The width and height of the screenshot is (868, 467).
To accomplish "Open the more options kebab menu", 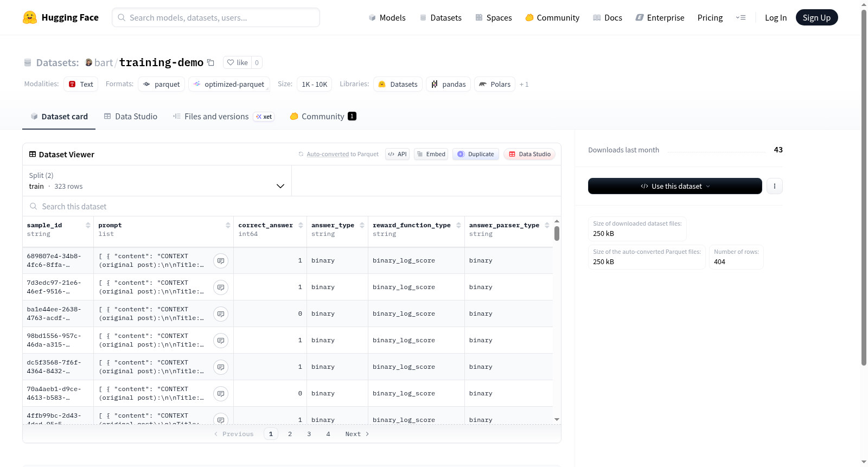I will (x=775, y=186).
